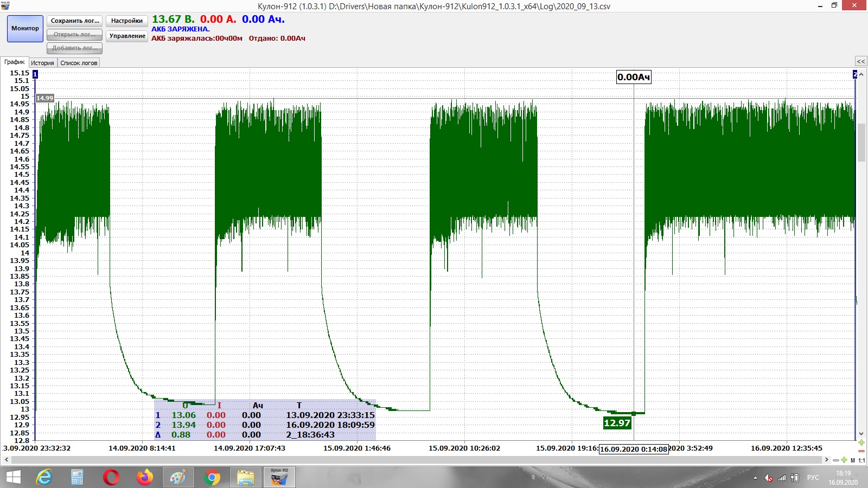Viewport: 868px width, 488px height.
Task: Click the horizontal scrollbar right arrow
Action: tap(826, 460)
